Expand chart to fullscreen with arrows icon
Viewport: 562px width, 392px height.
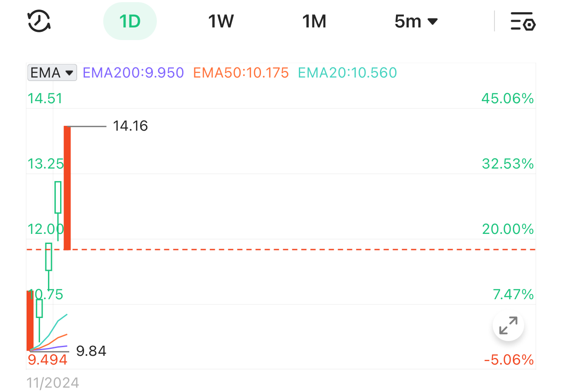[x=508, y=325]
